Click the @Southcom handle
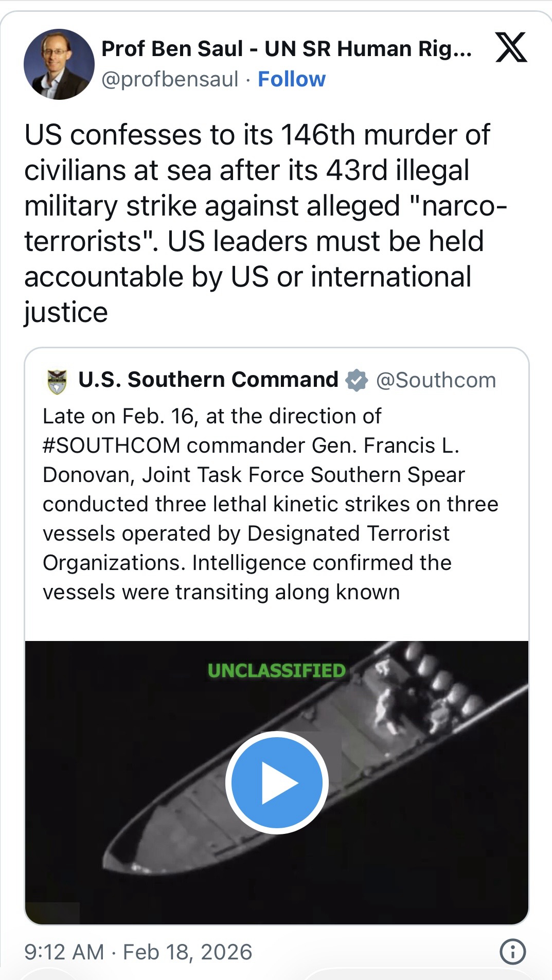This screenshot has width=552, height=980. click(x=436, y=381)
